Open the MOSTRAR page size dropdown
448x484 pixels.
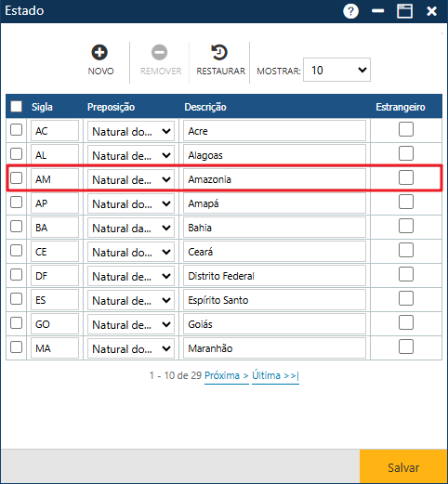click(x=336, y=70)
